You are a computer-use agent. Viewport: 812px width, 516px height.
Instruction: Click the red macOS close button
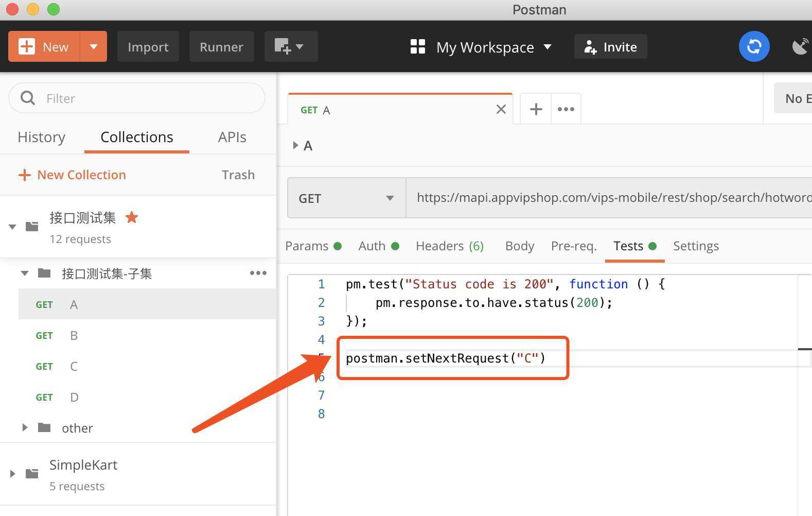click(x=12, y=9)
